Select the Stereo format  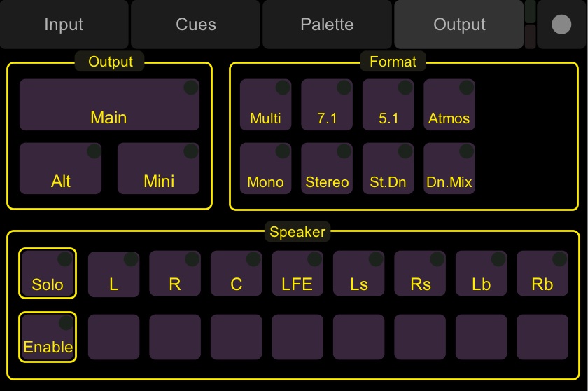click(327, 168)
